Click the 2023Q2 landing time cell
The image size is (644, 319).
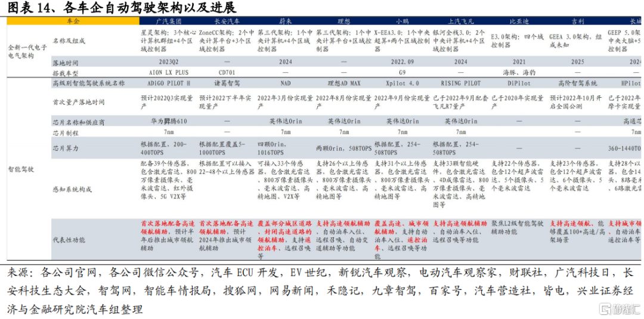[x=168, y=62]
